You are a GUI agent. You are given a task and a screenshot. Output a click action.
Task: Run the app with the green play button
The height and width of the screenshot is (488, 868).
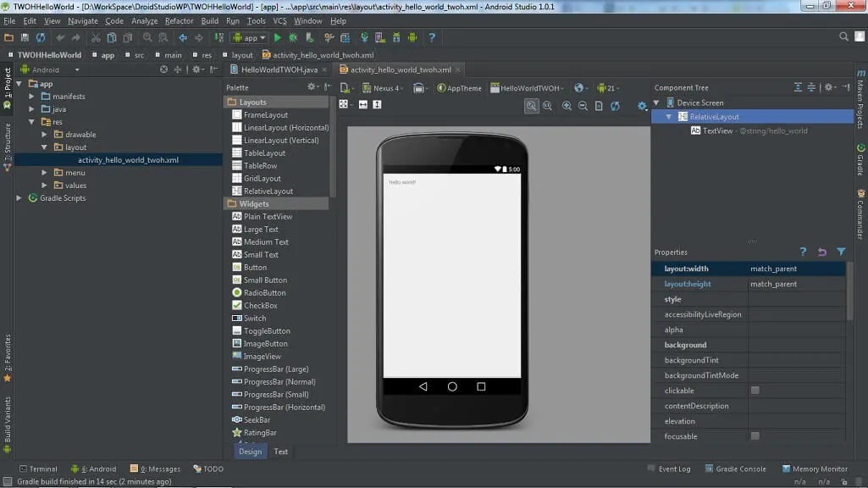pos(277,37)
